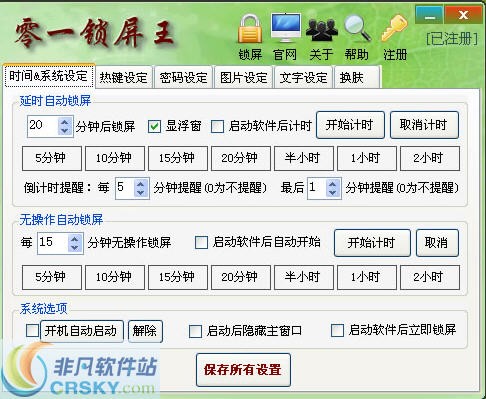
Task: Increase 分钟无操作锁屏 value
Action: pos(75,239)
